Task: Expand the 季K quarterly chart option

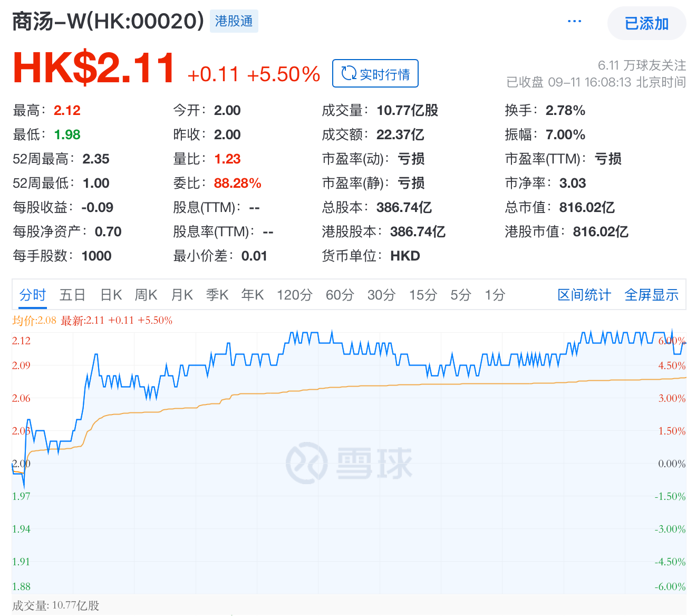Action: click(217, 295)
